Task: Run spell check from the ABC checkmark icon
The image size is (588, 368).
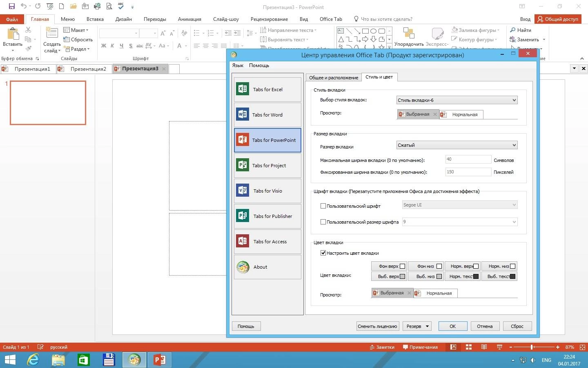Action: point(121,6)
